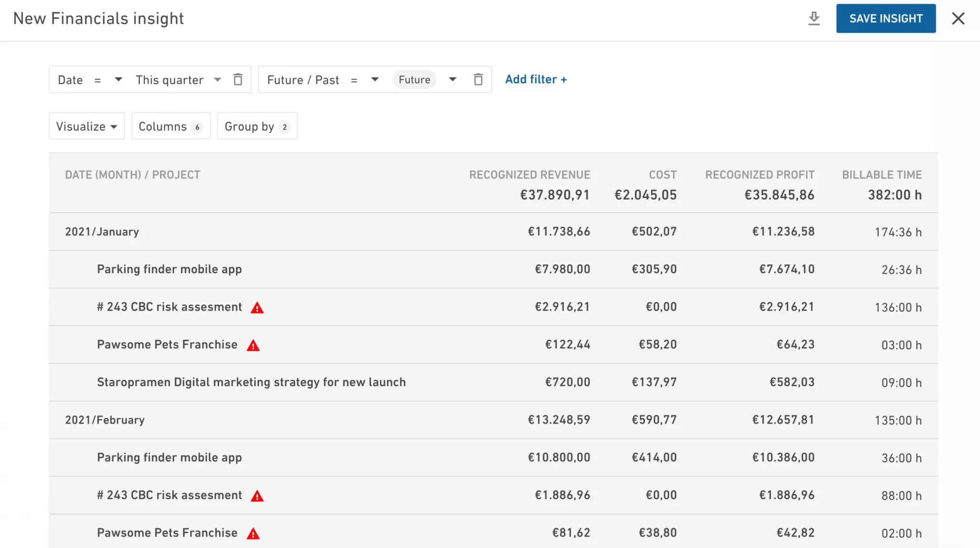Click billable time 136:00 h
This screenshot has width=980, height=548.
click(898, 307)
